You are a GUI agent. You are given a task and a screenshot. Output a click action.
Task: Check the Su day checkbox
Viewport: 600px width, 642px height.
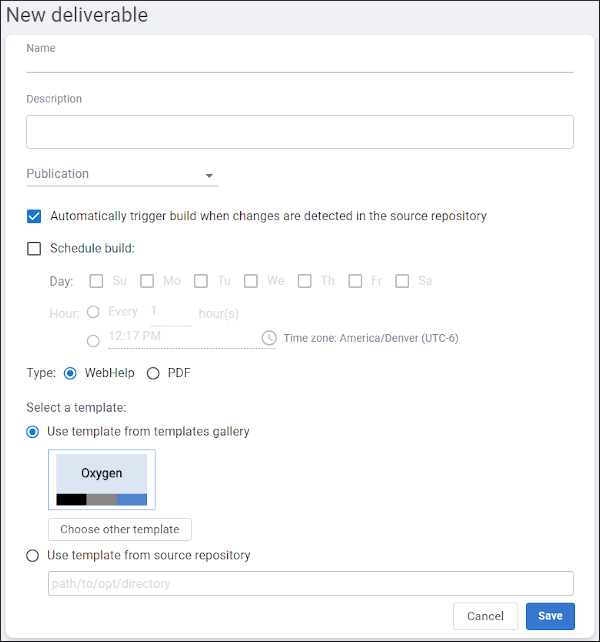point(96,281)
